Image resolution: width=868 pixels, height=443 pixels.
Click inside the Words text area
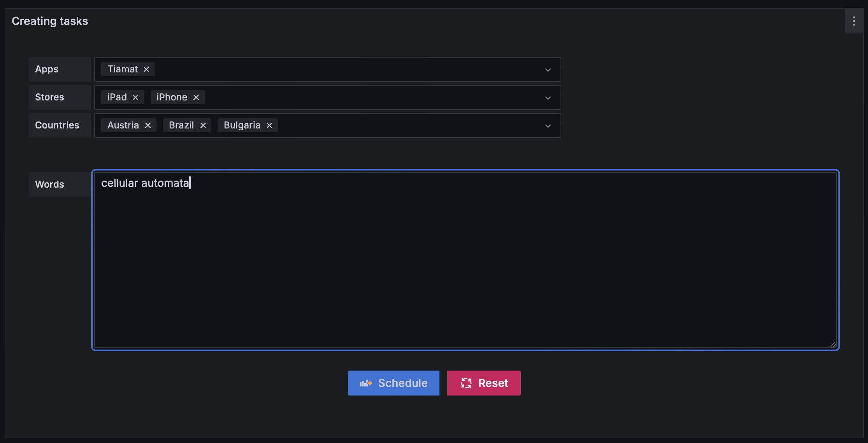click(x=465, y=260)
